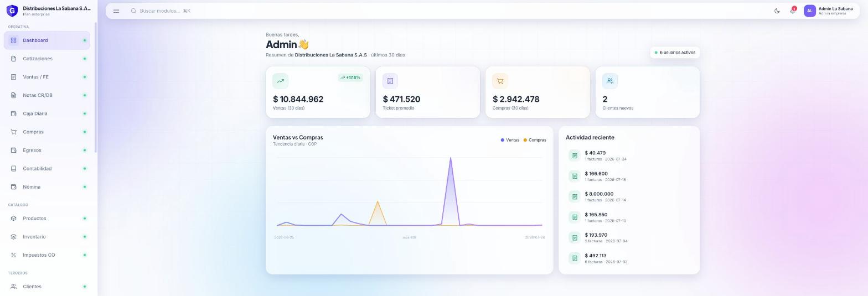This screenshot has height=296, width=868.
Task: Click the trending-up icon on Ventas card
Action: (x=281, y=81)
